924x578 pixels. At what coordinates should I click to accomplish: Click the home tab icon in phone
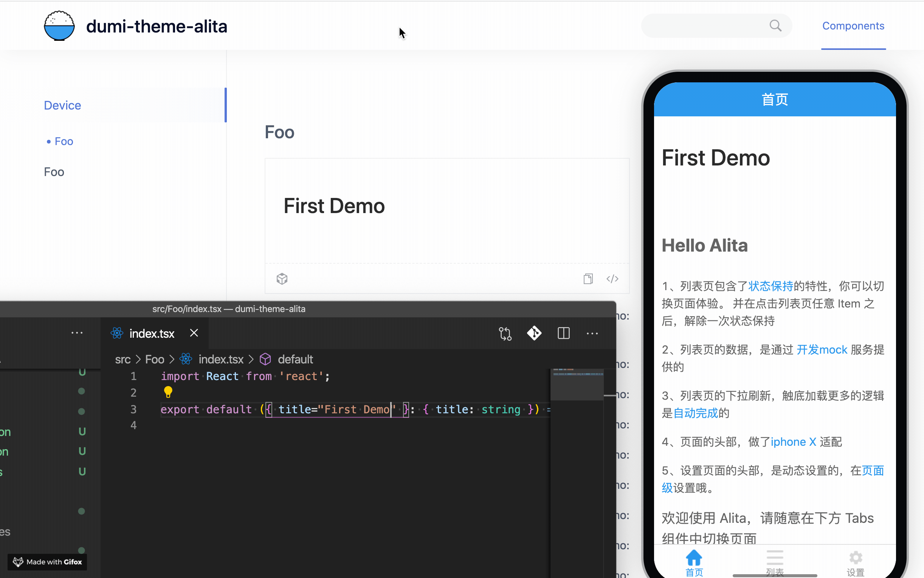694,558
